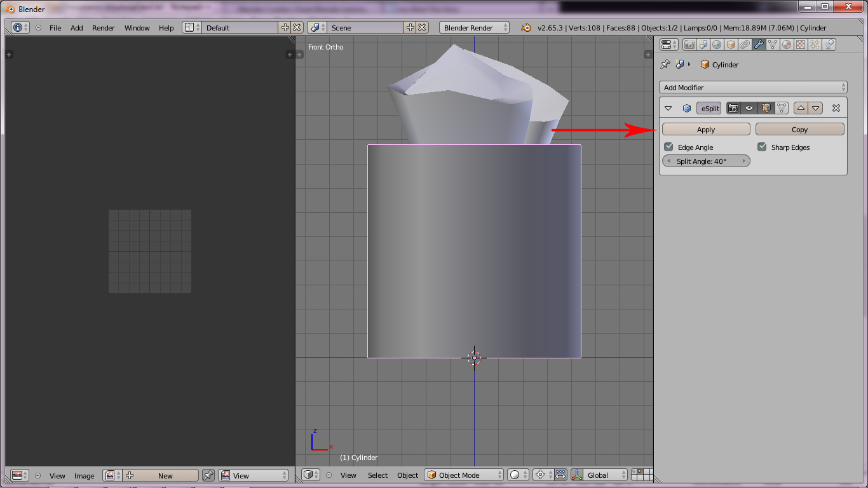Move the modifier up in stack
This screenshot has height=488, width=868.
click(x=801, y=108)
